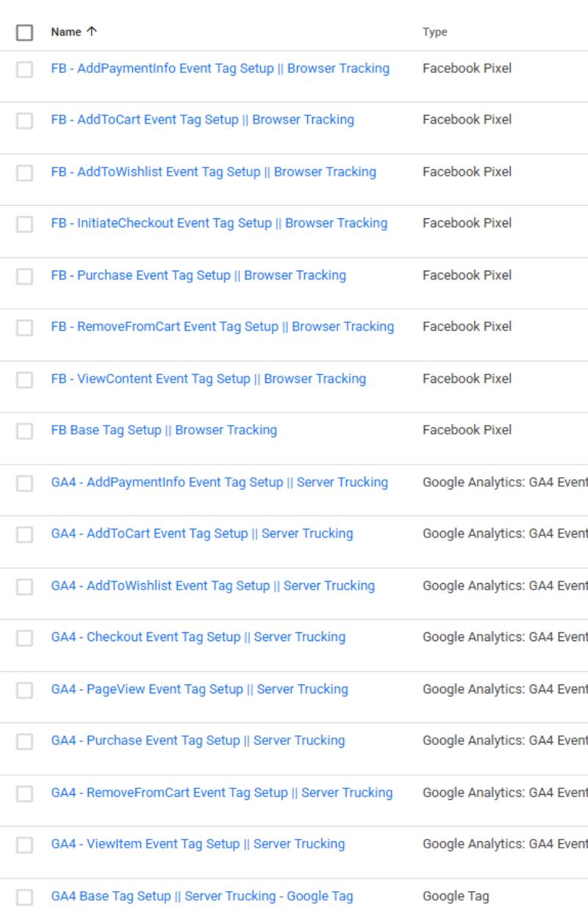The image size is (588, 922).
Task: Select the GA4 PageView tag checkbox
Action: coord(25,690)
